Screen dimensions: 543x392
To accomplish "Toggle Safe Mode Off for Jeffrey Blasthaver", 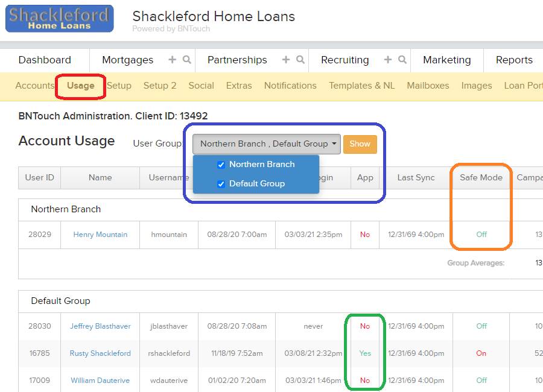I will [481, 326].
